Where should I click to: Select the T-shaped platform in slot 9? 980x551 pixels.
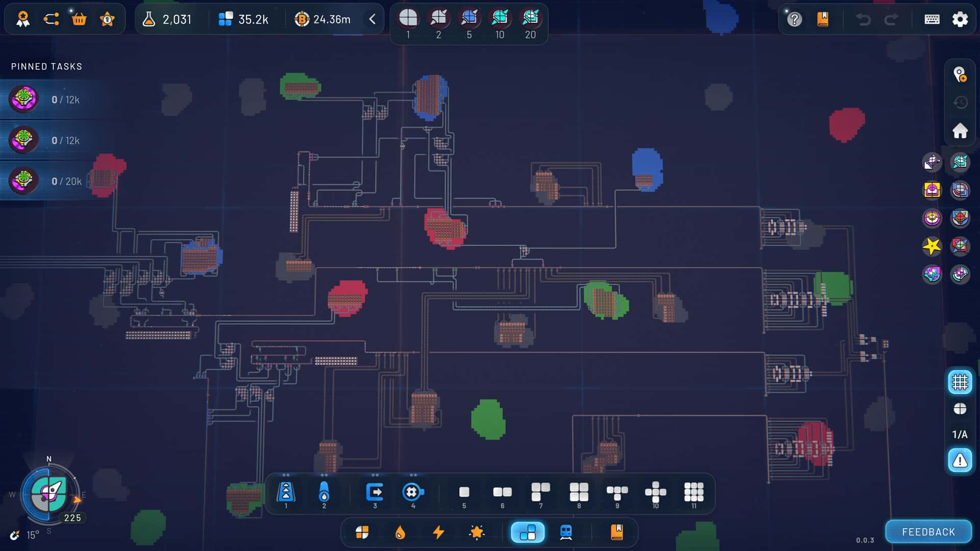[617, 493]
